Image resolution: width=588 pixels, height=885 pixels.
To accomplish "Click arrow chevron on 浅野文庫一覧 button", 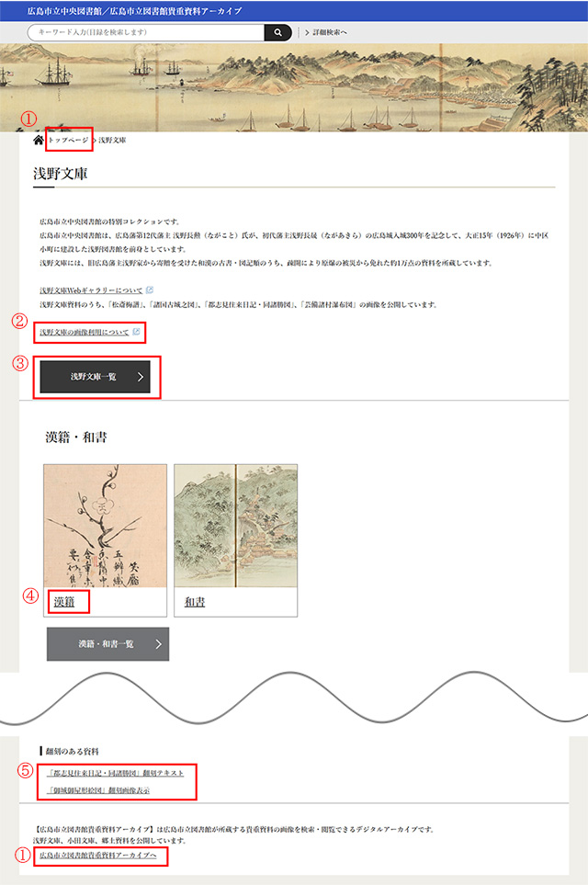I will [x=141, y=377].
